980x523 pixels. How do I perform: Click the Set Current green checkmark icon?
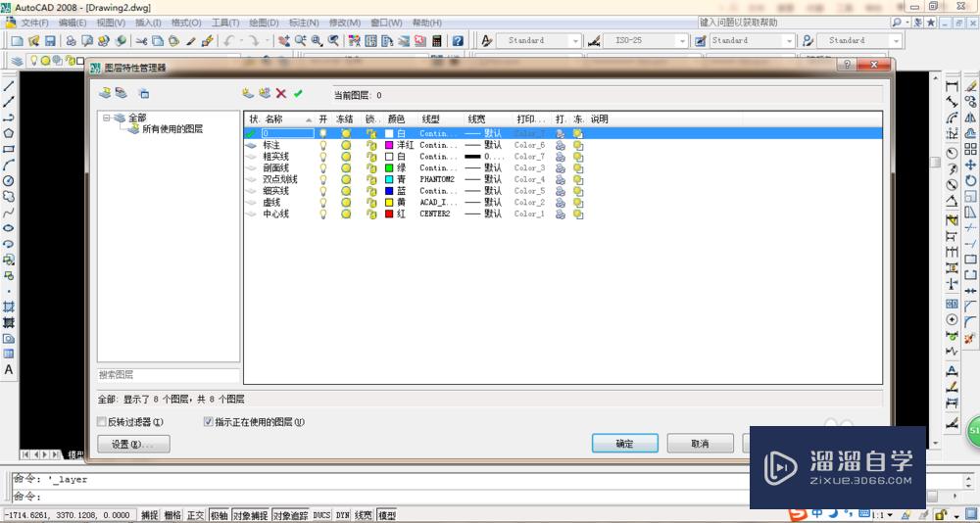point(298,94)
